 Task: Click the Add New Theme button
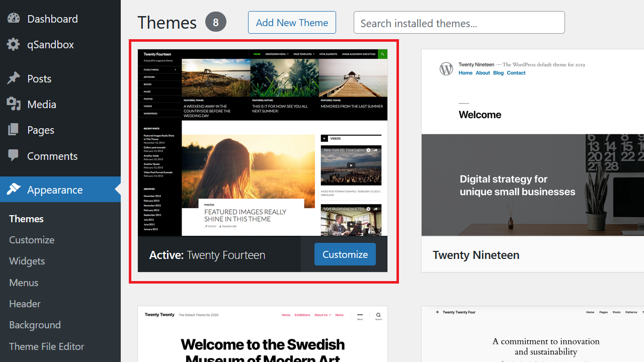292,23
